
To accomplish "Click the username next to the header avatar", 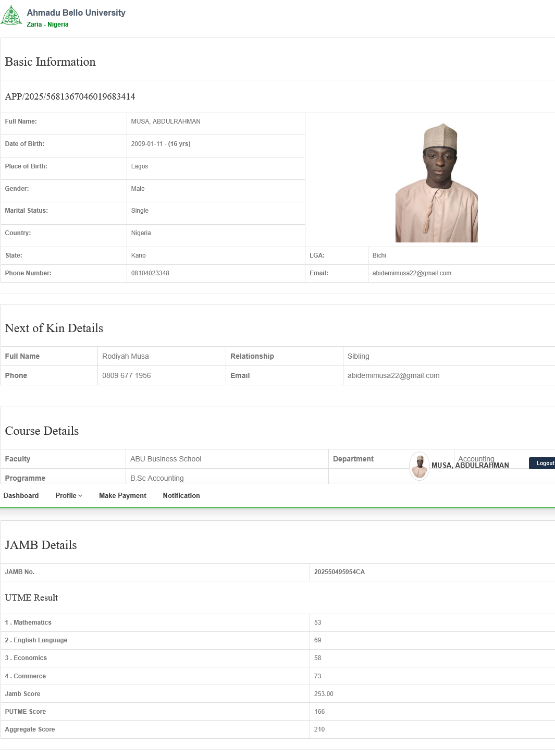I will [x=470, y=466].
